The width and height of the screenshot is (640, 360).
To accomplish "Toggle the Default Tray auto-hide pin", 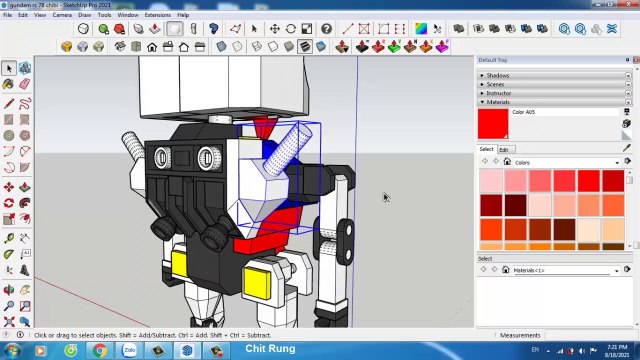I will [627, 60].
